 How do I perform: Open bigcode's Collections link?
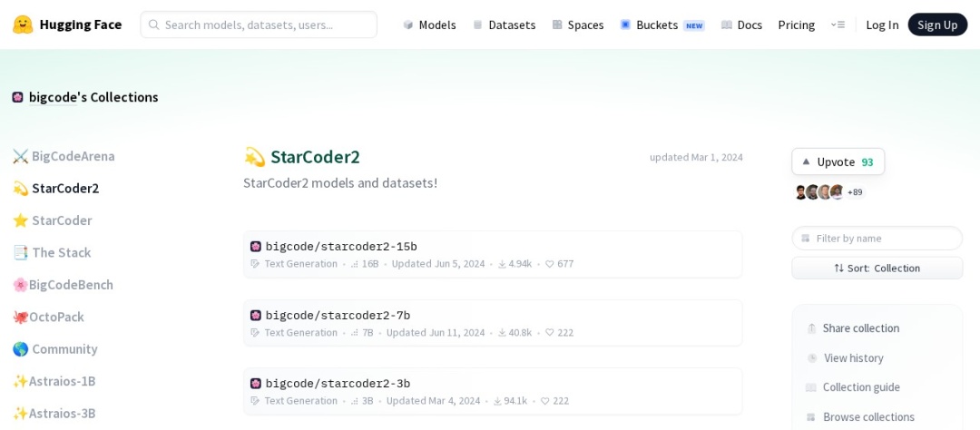[93, 97]
